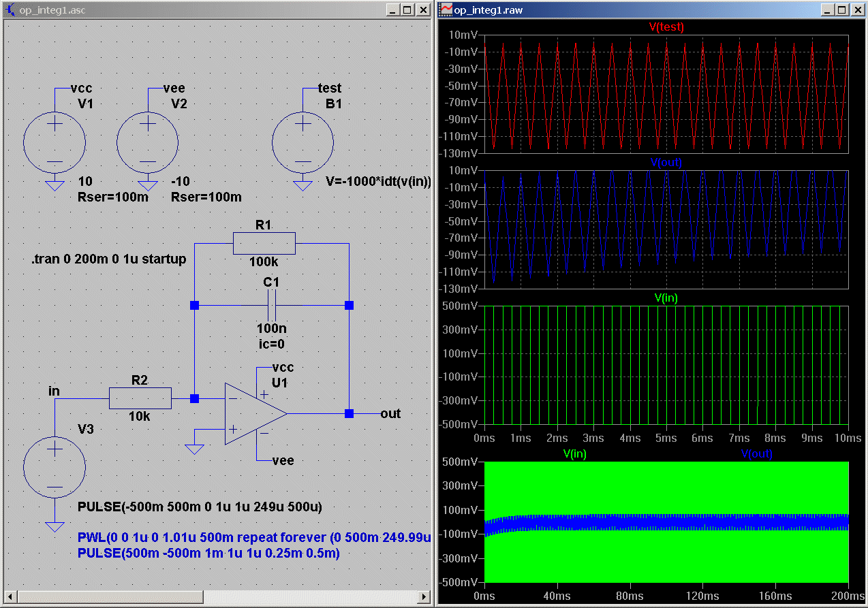The width and height of the screenshot is (868, 608).
Task: Click the .tran 0 200m 0 1u startup directive
Action: (x=108, y=259)
